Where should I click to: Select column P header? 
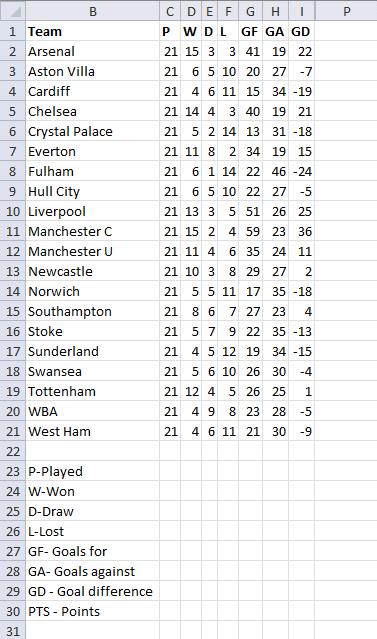(x=346, y=11)
